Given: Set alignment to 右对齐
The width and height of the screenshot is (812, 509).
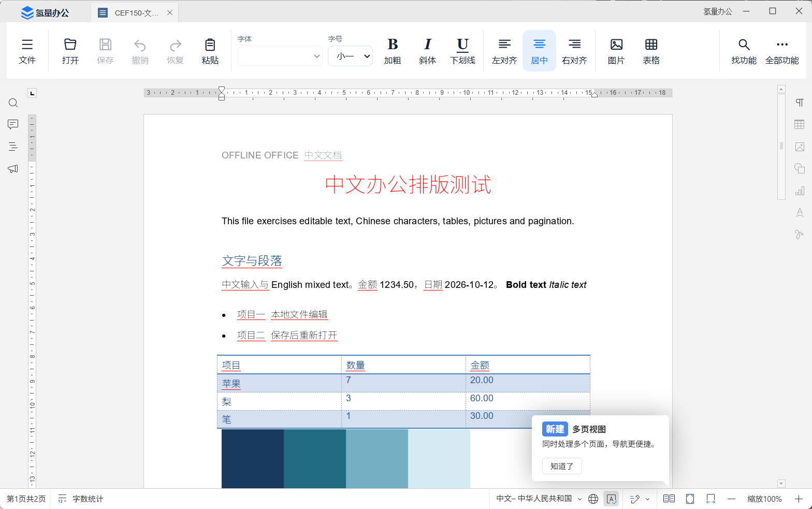Looking at the screenshot, I should [x=574, y=51].
